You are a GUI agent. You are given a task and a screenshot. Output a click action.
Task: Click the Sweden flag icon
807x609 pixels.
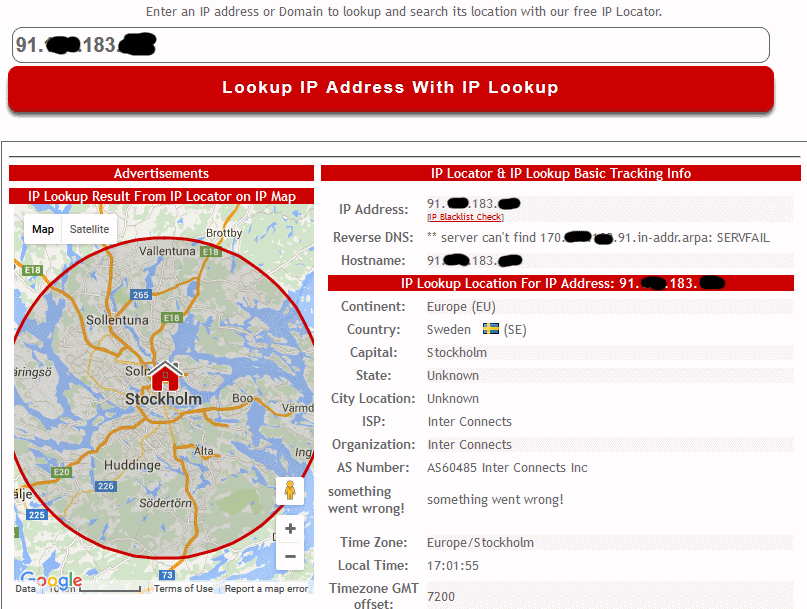tap(491, 329)
